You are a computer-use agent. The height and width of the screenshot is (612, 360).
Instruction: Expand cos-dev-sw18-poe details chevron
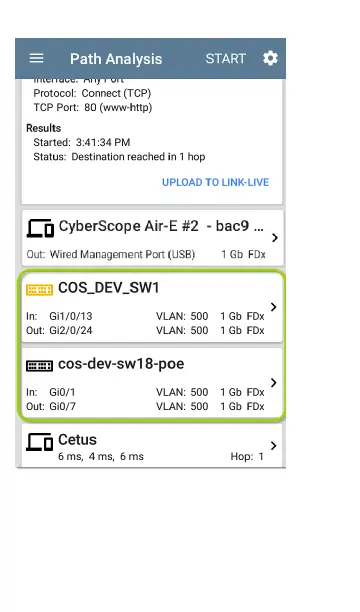point(274,382)
